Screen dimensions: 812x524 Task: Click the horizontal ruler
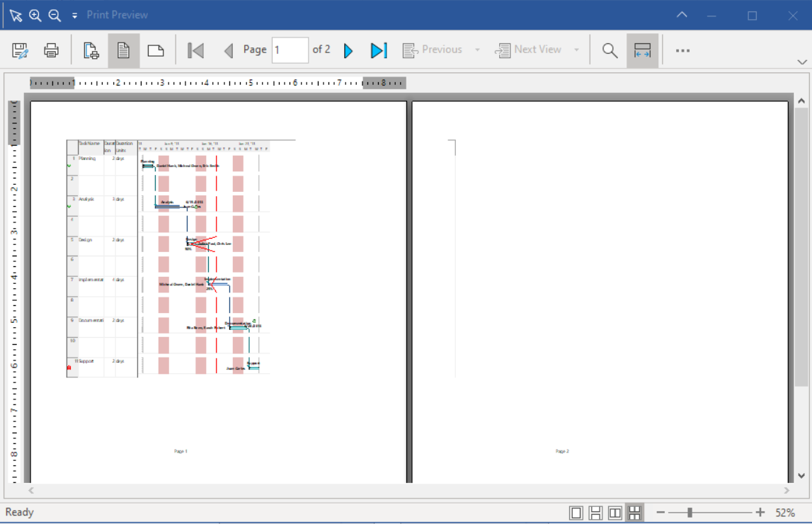coord(217,83)
